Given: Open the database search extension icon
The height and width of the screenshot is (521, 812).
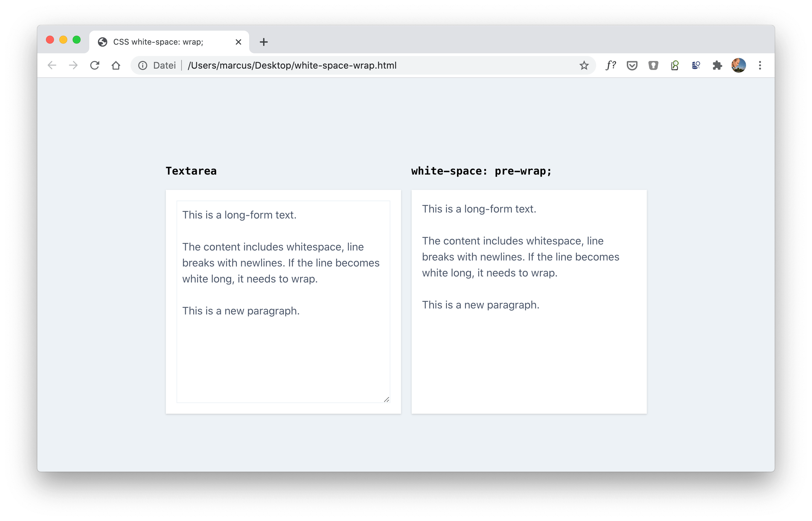Looking at the screenshot, I should point(696,65).
